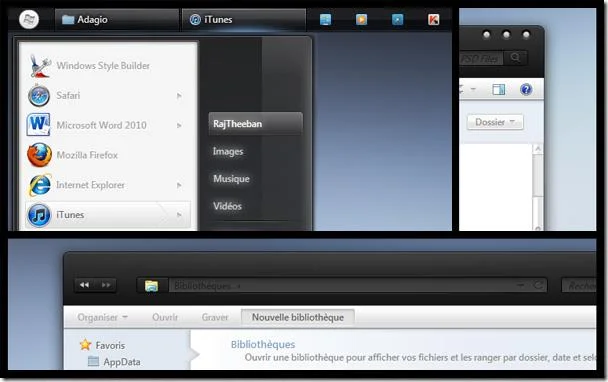Click the AppData folder icon
Screen dimensions: 608x382
(x=93, y=361)
